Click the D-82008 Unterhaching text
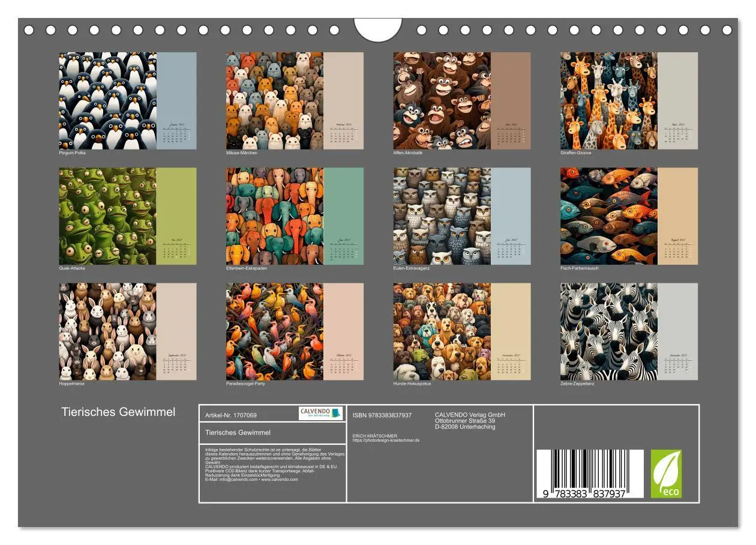 click(465, 427)
